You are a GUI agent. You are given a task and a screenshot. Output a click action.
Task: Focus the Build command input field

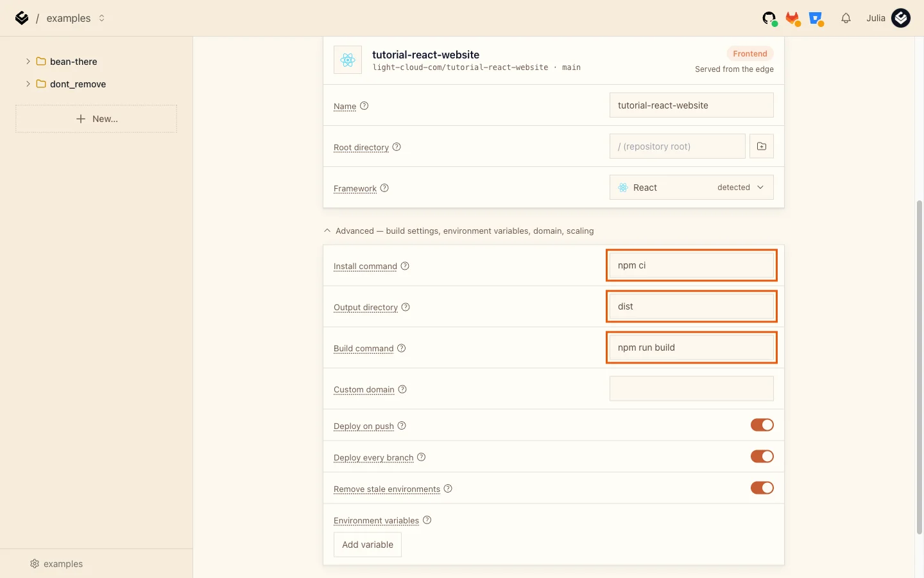[x=692, y=347]
